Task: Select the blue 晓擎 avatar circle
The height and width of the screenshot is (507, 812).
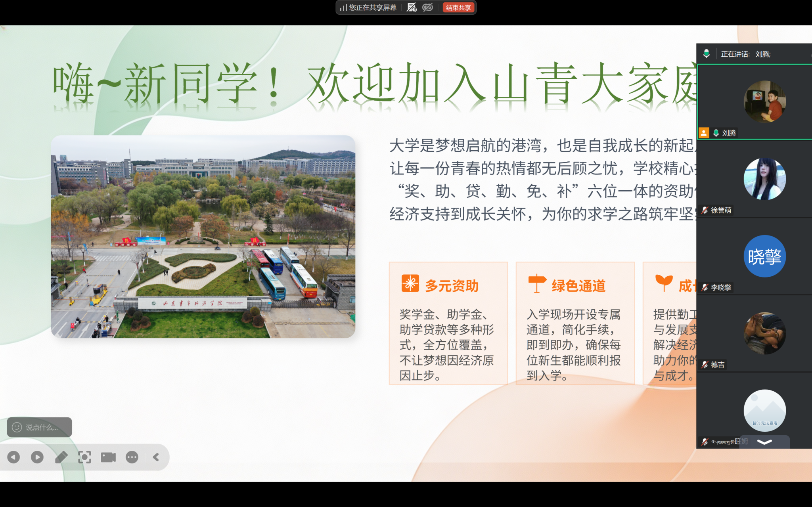Action: 764,256
